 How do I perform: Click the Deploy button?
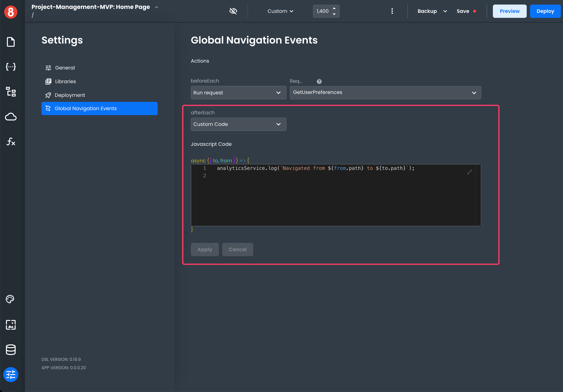tap(545, 11)
